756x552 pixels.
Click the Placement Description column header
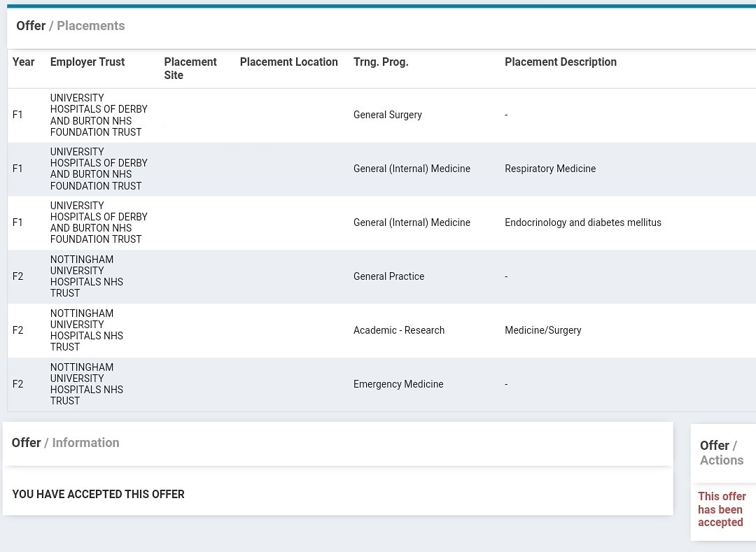tap(561, 62)
